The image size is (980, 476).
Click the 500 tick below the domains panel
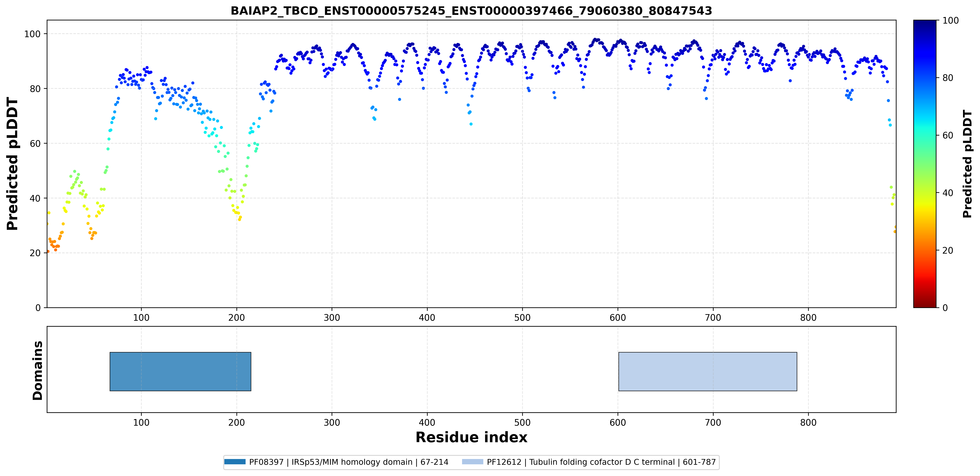pyautogui.click(x=522, y=422)
